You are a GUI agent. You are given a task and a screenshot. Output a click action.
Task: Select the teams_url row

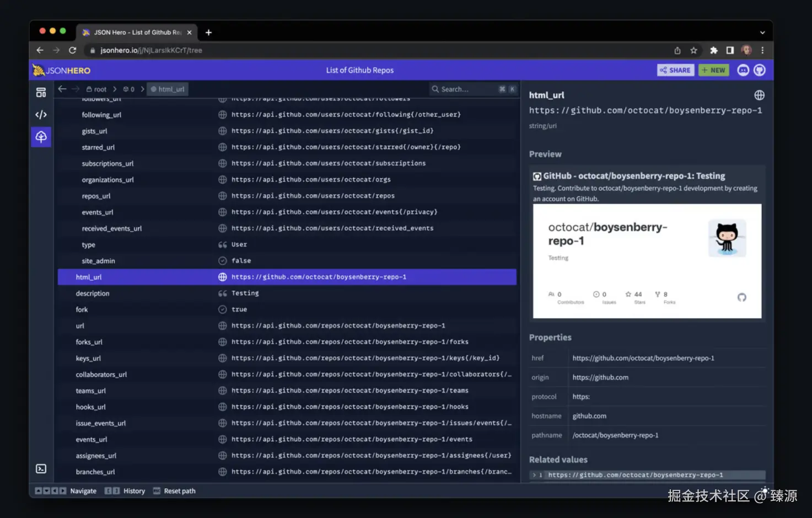click(x=287, y=391)
